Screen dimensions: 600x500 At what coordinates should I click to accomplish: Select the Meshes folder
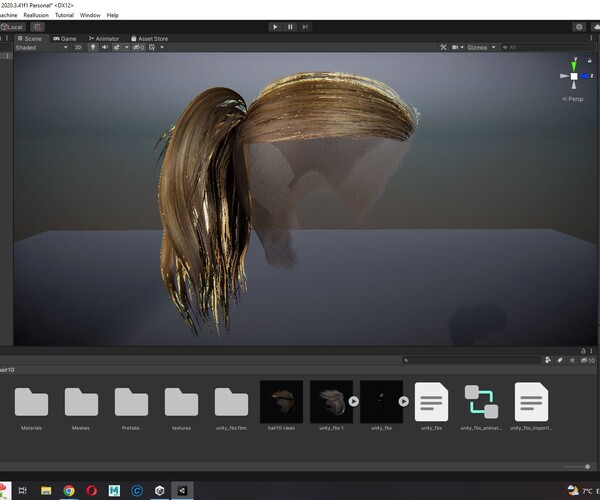[81, 402]
